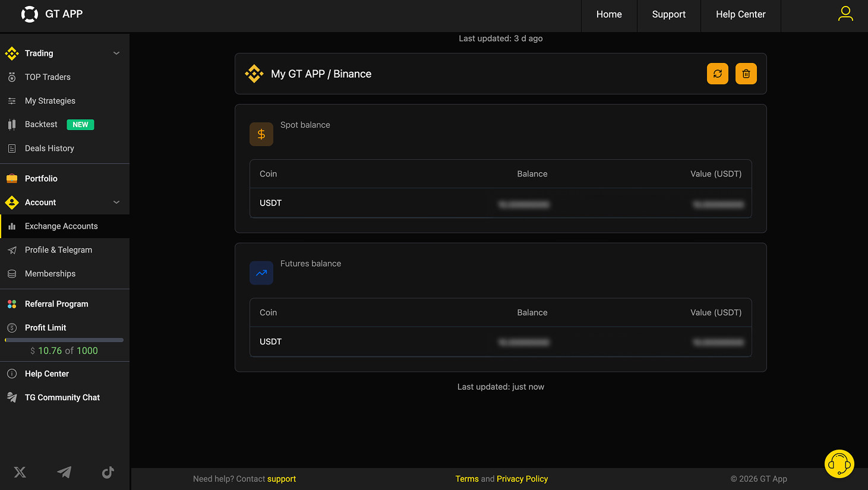Go to My Strategies

(x=50, y=101)
